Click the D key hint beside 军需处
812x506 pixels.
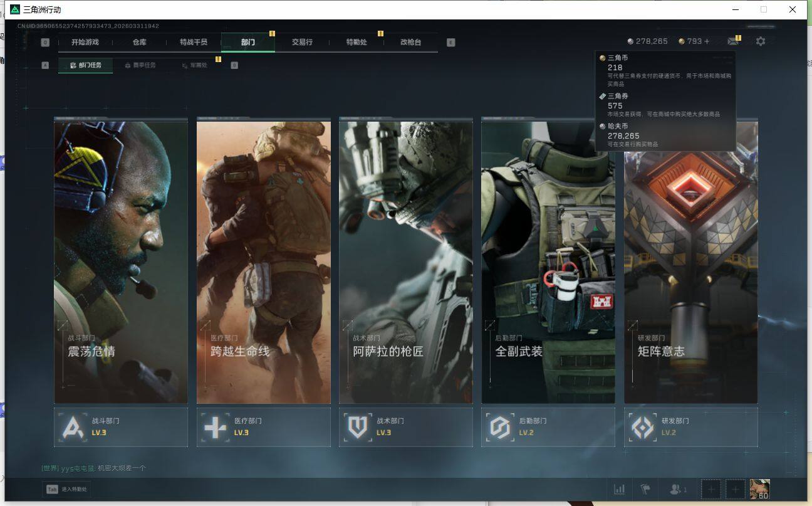[x=234, y=65]
